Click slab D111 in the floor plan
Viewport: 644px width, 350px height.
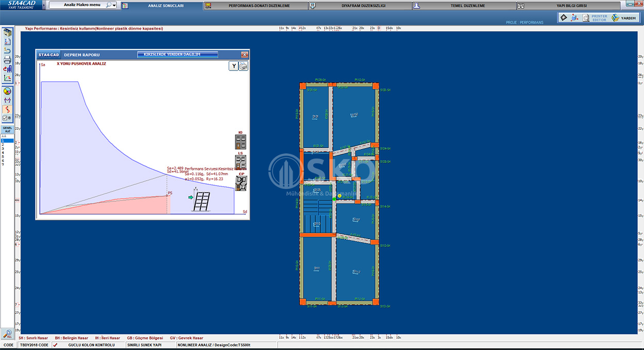tap(316, 269)
